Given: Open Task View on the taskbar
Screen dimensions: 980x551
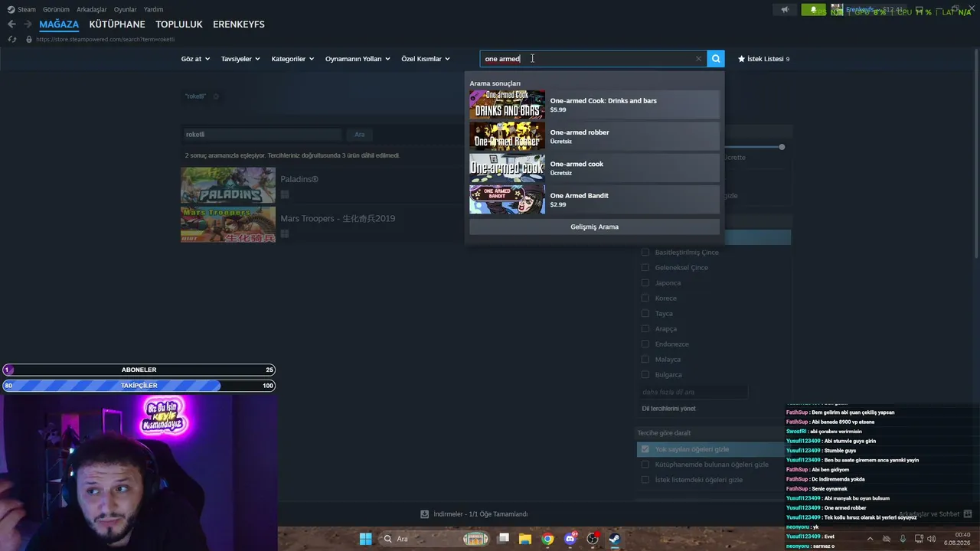Looking at the screenshot, I should 503,539.
